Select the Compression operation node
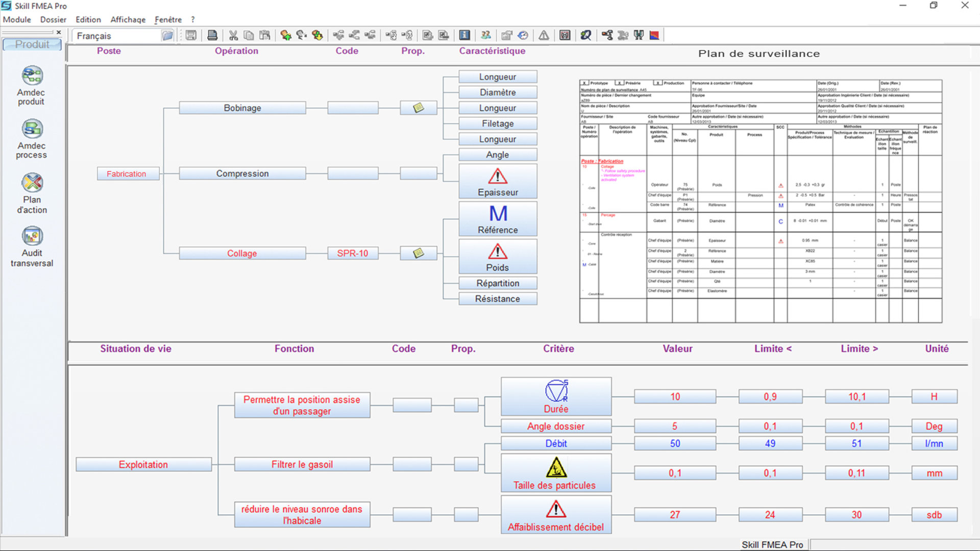Viewport: 980px width, 551px height. tap(242, 173)
